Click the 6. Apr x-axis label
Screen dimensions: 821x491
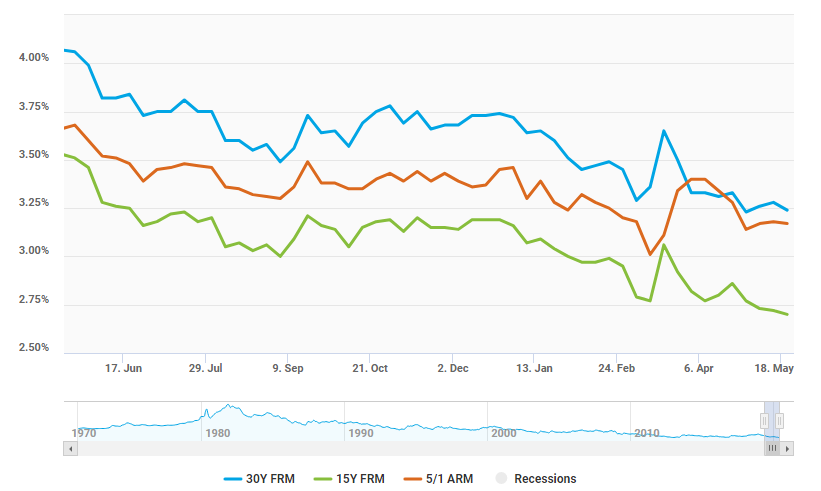698,368
